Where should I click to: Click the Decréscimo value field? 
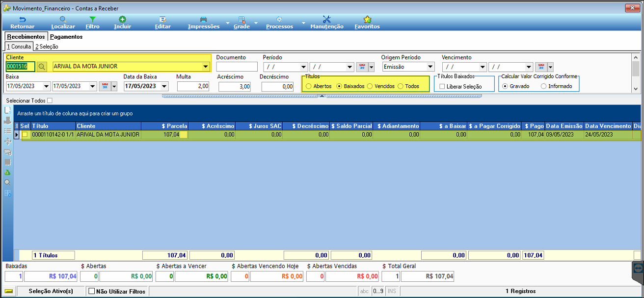(x=277, y=86)
